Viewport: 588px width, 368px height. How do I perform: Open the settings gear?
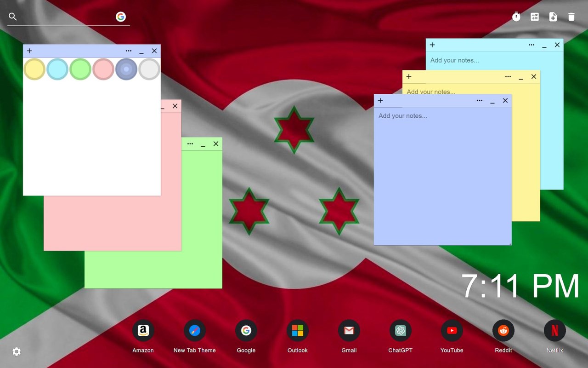click(17, 352)
